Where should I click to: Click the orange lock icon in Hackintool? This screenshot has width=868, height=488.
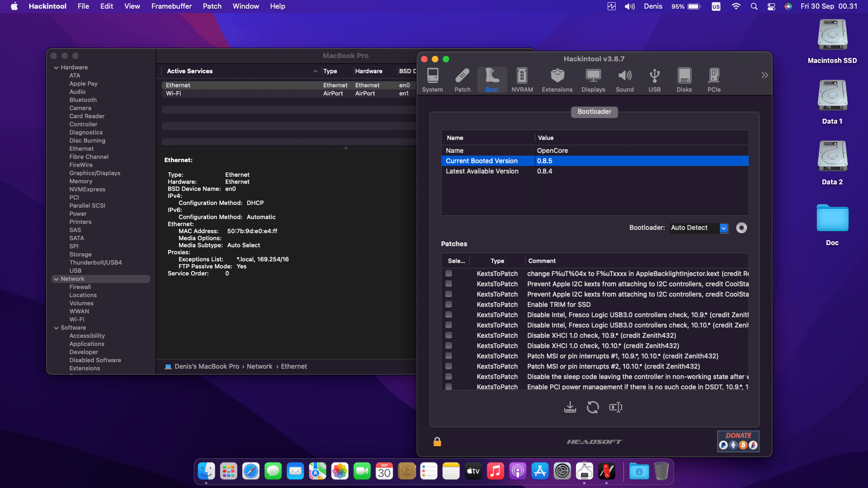tap(437, 442)
